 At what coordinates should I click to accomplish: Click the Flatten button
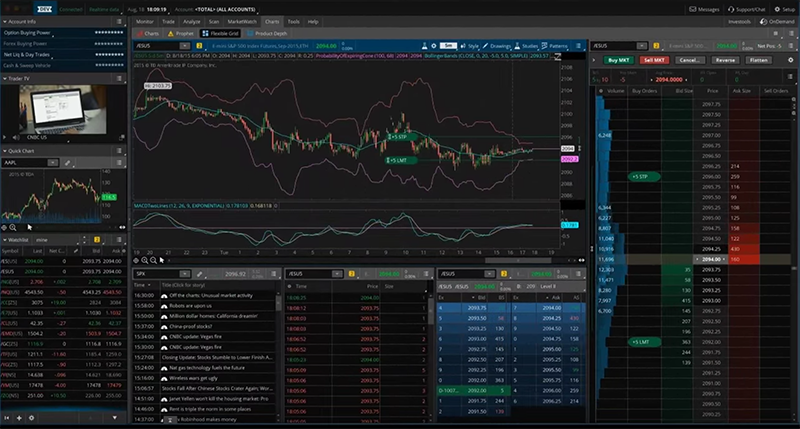pos(759,60)
